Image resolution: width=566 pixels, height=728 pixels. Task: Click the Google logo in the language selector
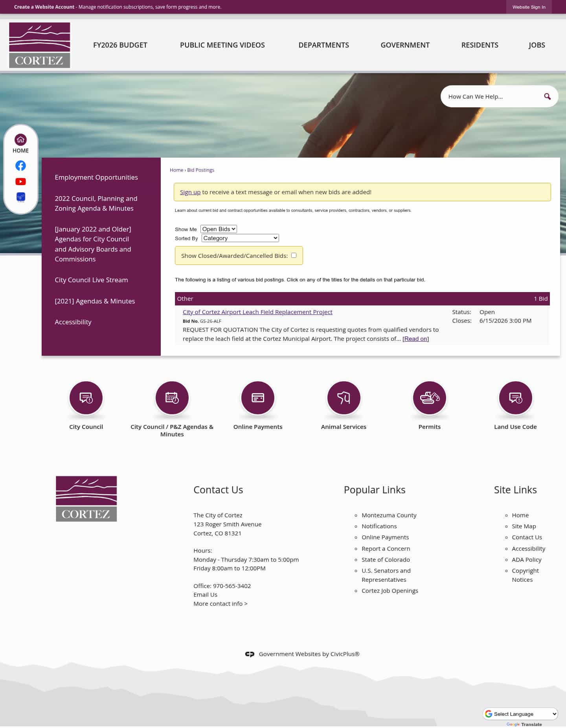489,714
